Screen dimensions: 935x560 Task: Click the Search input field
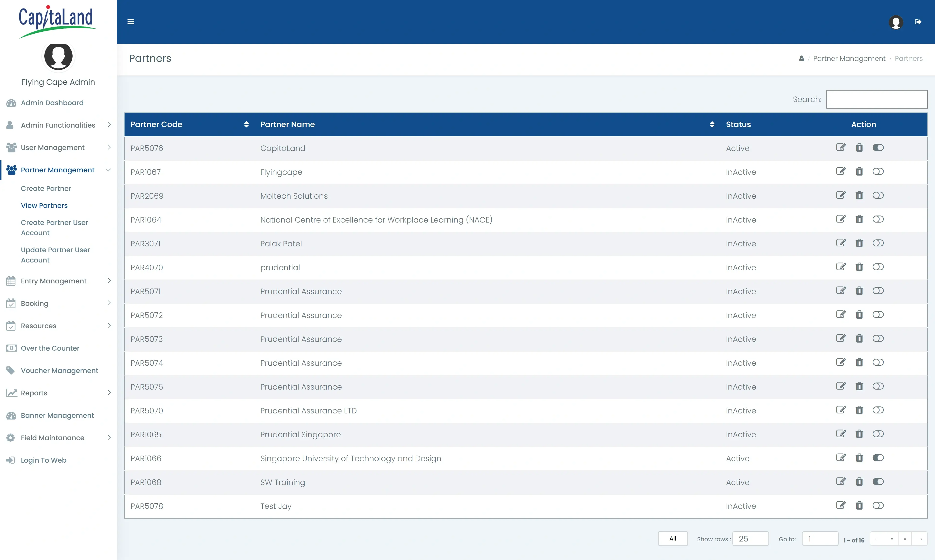click(x=877, y=99)
